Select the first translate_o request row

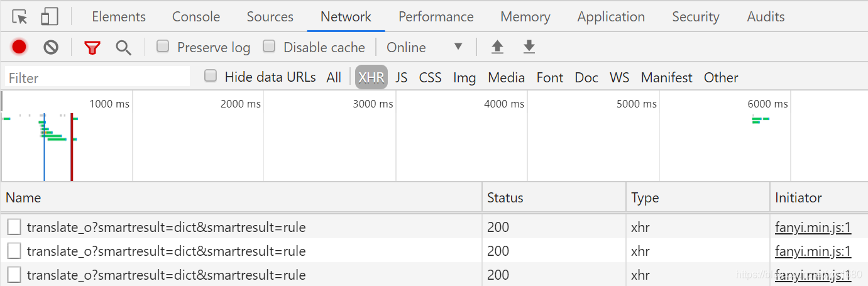[166, 227]
